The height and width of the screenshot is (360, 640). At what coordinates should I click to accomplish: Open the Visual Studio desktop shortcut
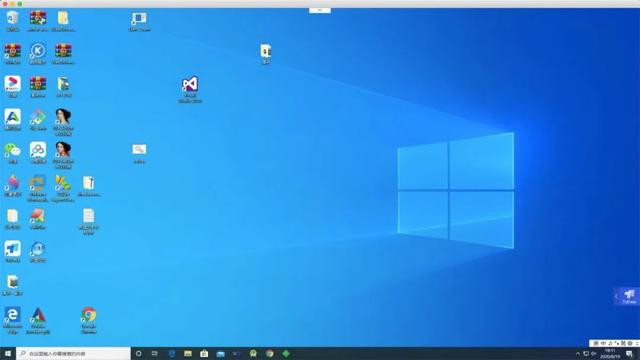click(190, 89)
